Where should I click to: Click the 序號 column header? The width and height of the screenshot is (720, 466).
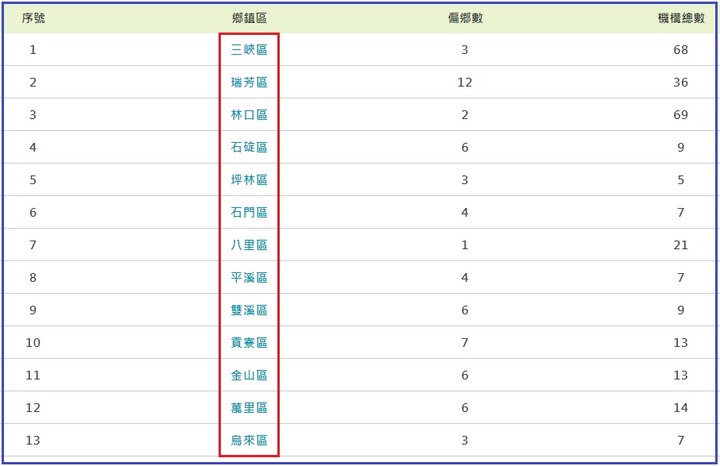pyautogui.click(x=33, y=18)
